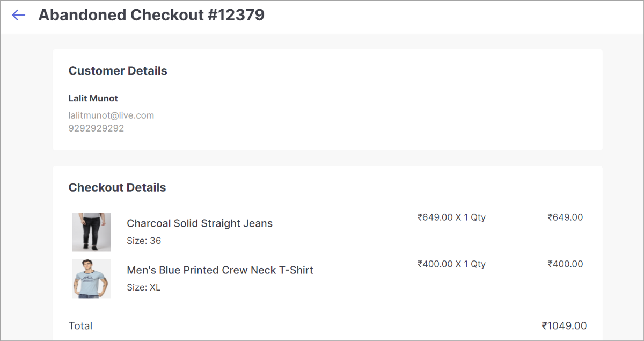This screenshot has height=341, width=644.
Task: Click the ₹649.00 X 1 Qty text
Action: click(x=451, y=217)
